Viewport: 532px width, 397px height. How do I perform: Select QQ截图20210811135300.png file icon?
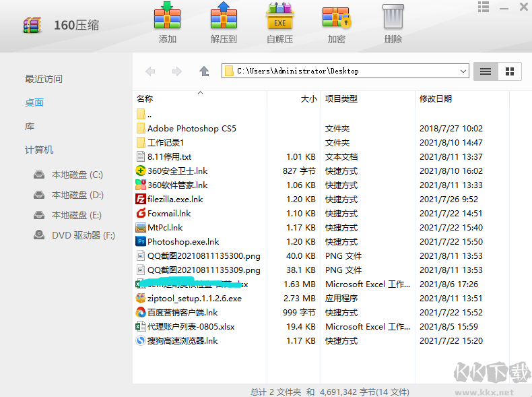click(x=141, y=255)
